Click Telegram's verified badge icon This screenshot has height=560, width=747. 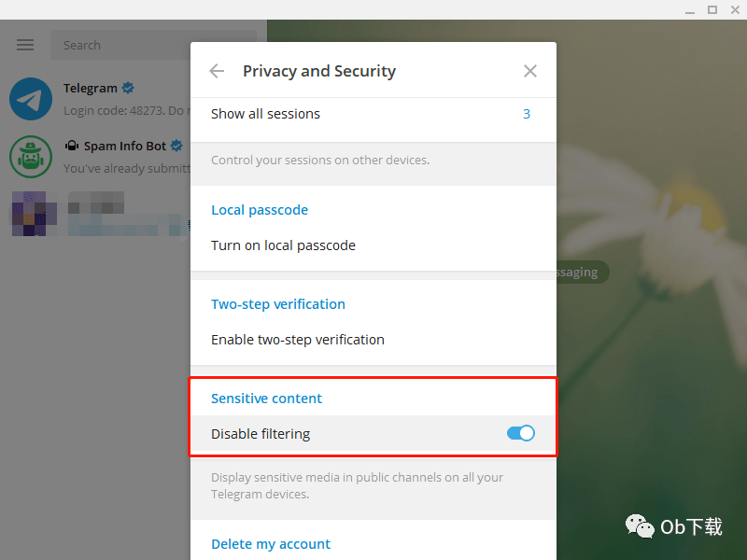tap(128, 88)
